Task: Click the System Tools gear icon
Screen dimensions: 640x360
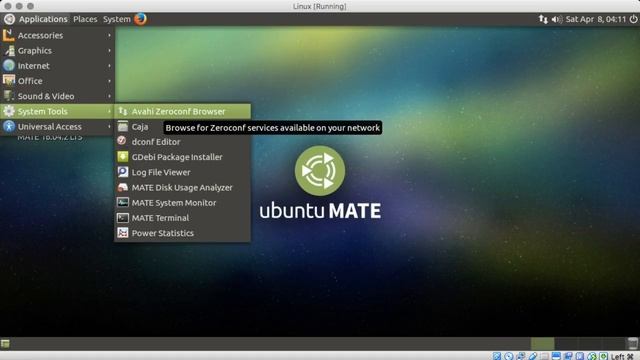Action: point(9,111)
